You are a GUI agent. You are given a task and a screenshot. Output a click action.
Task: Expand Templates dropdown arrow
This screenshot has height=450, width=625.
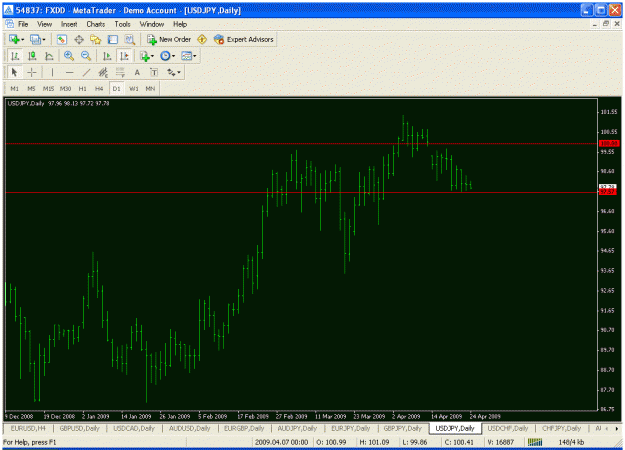point(195,56)
